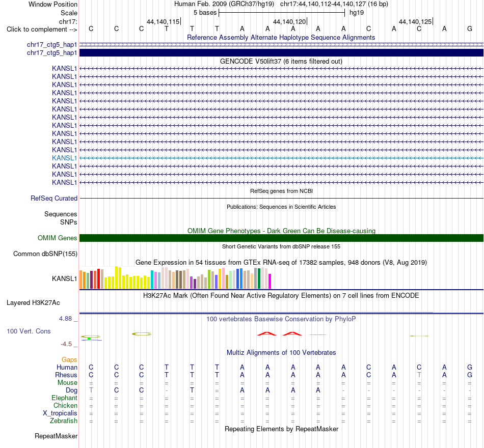Image resolution: width=484 pixels, height=448 pixels.
Task: Click the header 'Human Feb. 2009 (GRCh37/hg19)' text
Action: point(224,4)
